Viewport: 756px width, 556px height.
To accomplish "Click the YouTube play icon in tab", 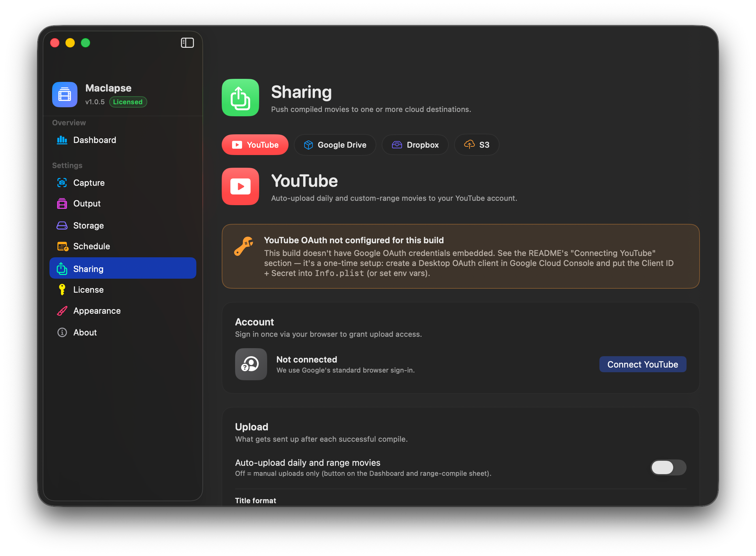I will pos(237,145).
